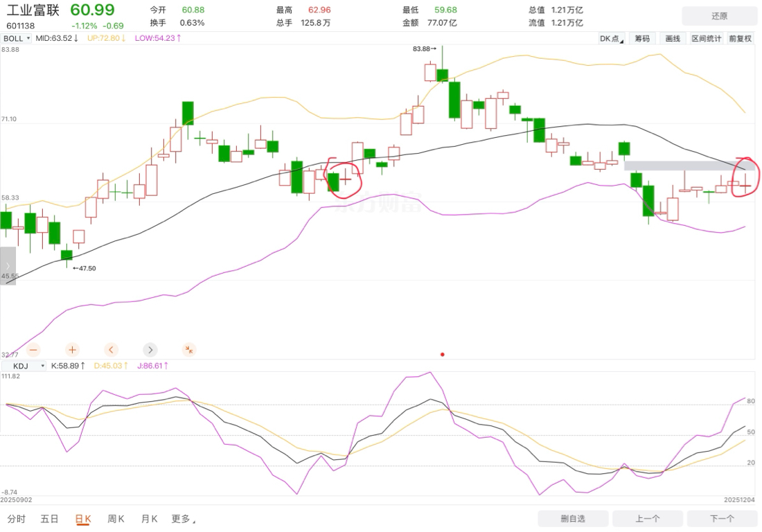Click the 最高 value 62.96
This screenshot has height=532, width=762.
point(319,10)
